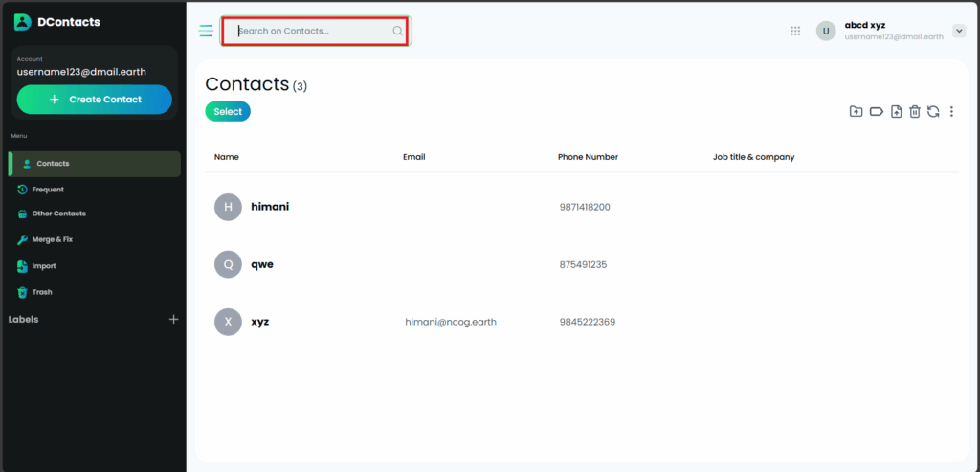Click the label tag icon in toolbar
The height and width of the screenshot is (472, 980).
(876, 112)
